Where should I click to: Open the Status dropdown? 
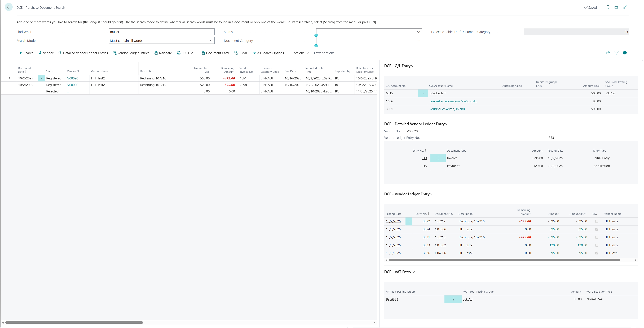(x=418, y=32)
